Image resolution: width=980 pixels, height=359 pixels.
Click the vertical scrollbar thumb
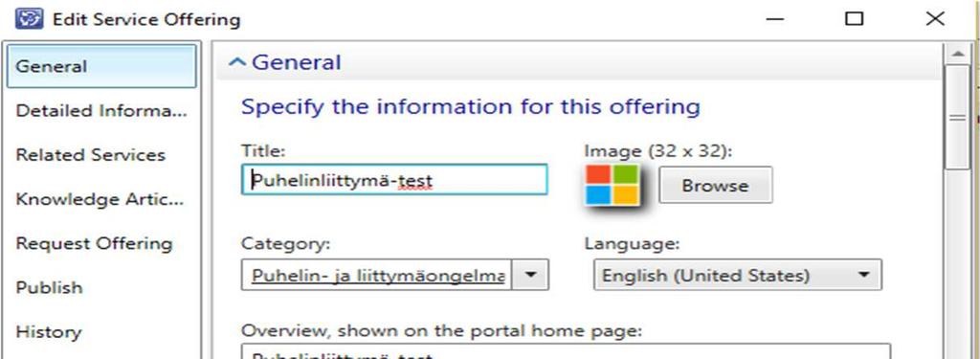pyautogui.click(x=957, y=117)
